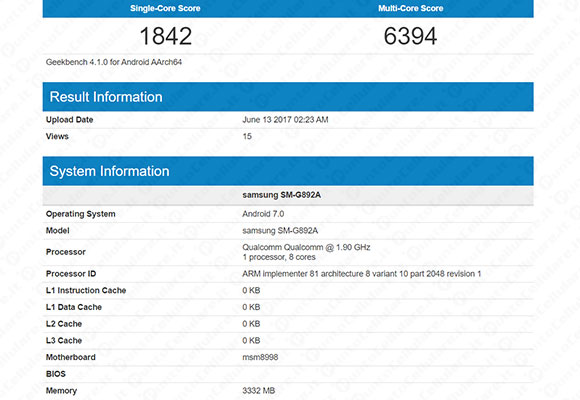Click the BIOS row label
This screenshot has height=400, width=580.
click(x=55, y=374)
